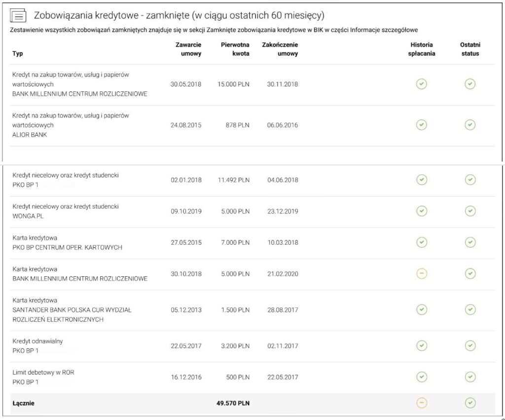The height and width of the screenshot is (420, 505).
Task: Click last status icon for Wonga.pl loan
Action: 470,211
